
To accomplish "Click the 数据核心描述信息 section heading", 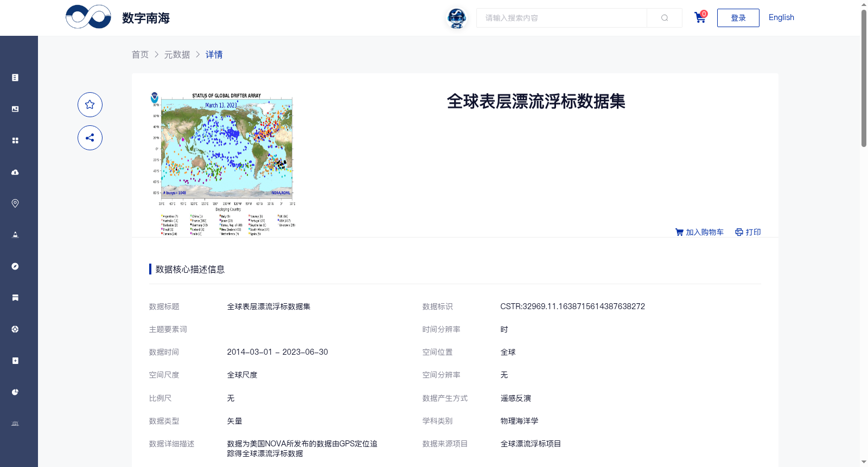I will click(190, 269).
